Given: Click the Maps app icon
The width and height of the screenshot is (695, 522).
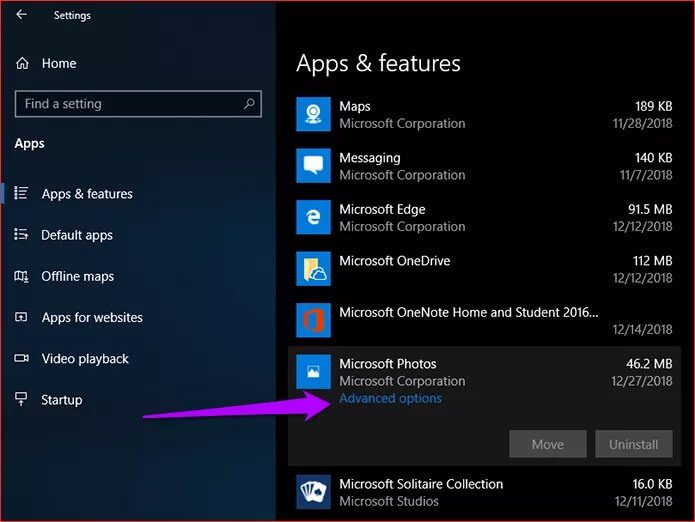Looking at the screenshot, I should (313, 114).
